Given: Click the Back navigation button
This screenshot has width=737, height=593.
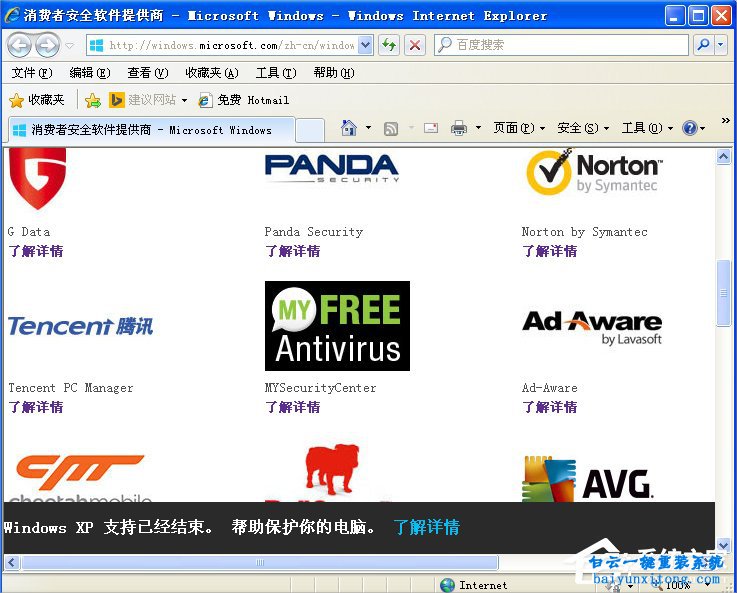Looking at the screenshot, I should point(20,45).
